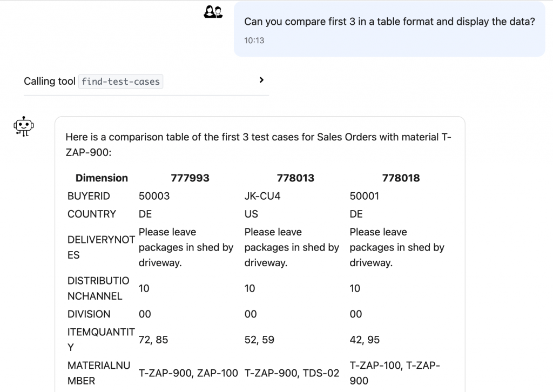Viewport: 553px width, 392px height.
Task: Click the Dimension column header
Action: [102, 178]
